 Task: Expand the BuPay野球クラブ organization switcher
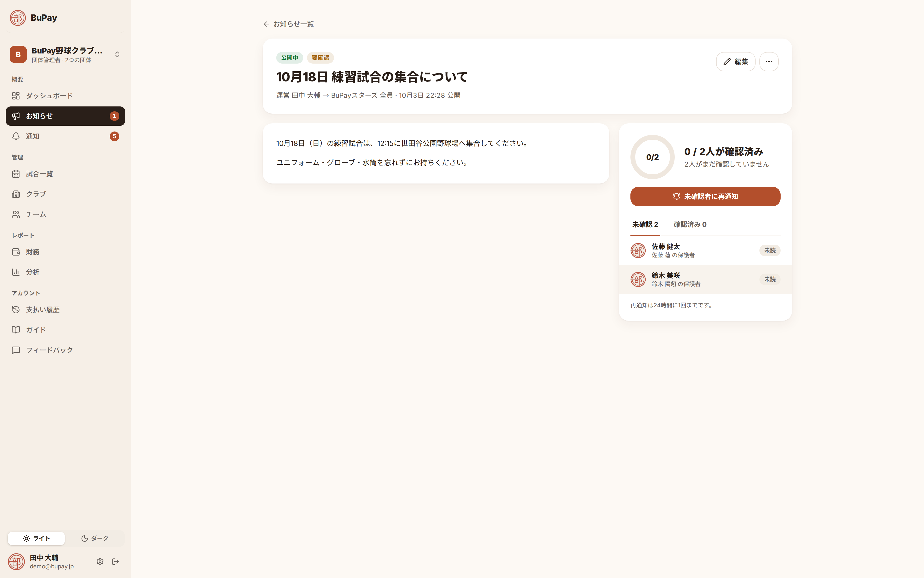(x=65, y=55)
